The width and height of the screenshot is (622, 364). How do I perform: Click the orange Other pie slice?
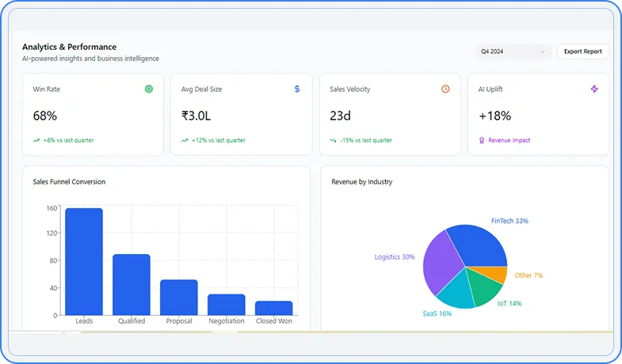[497, 274]
